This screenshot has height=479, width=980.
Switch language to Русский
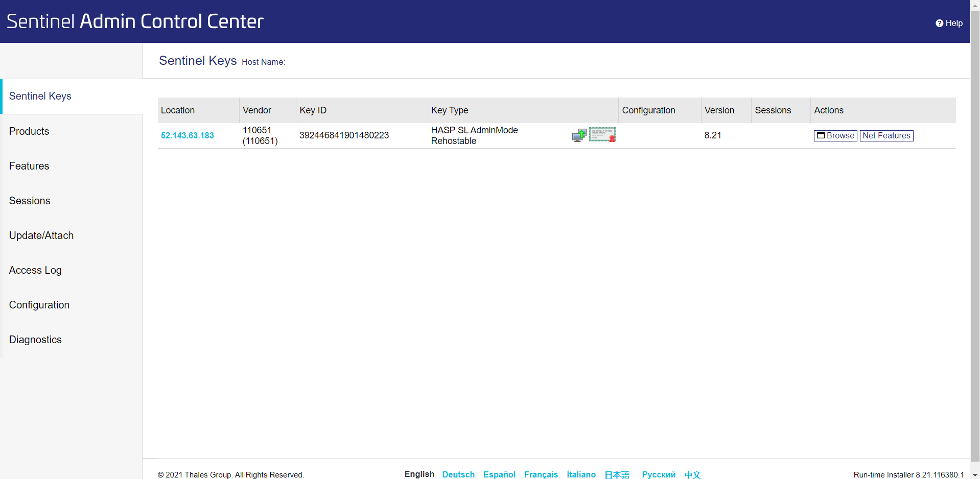pyautogui.click(x=658, y=474)
